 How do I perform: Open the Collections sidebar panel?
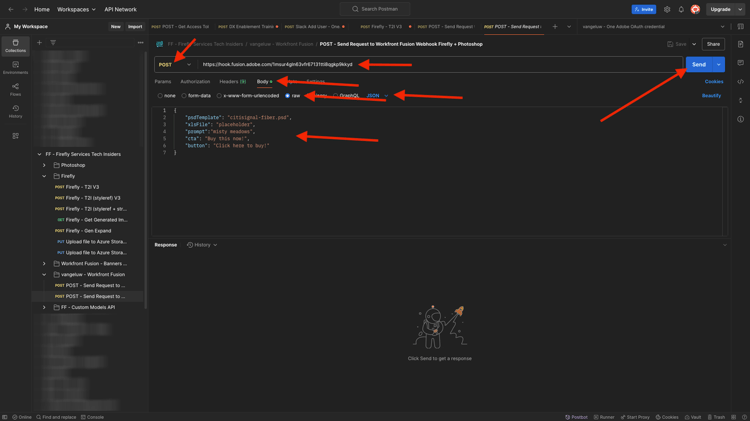[15, 46]
